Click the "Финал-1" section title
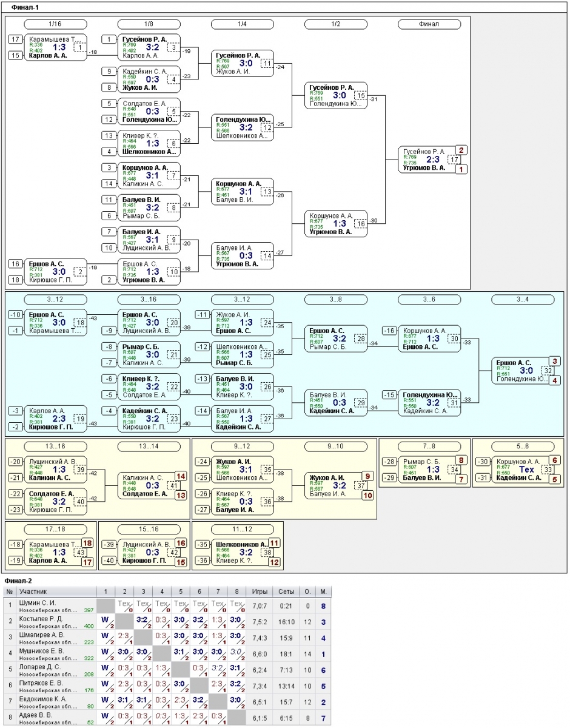Viewport: 570px width, 728px height. click(25, 5)
